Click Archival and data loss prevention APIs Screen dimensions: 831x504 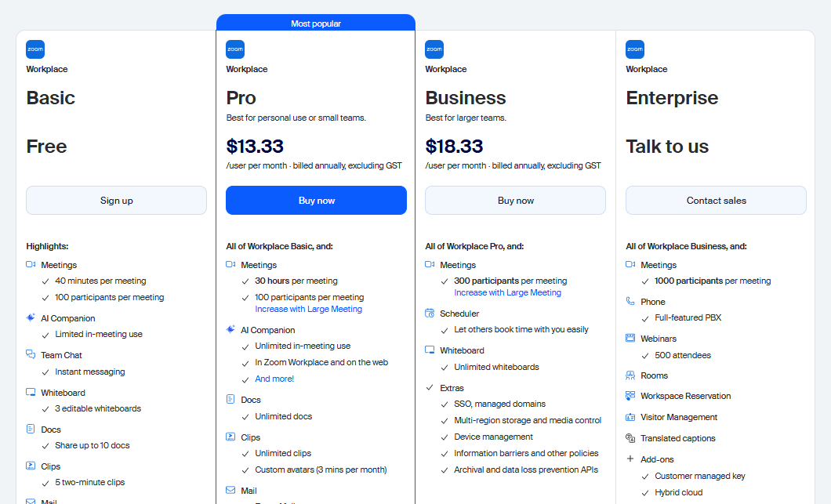click(x=526, y=470)
